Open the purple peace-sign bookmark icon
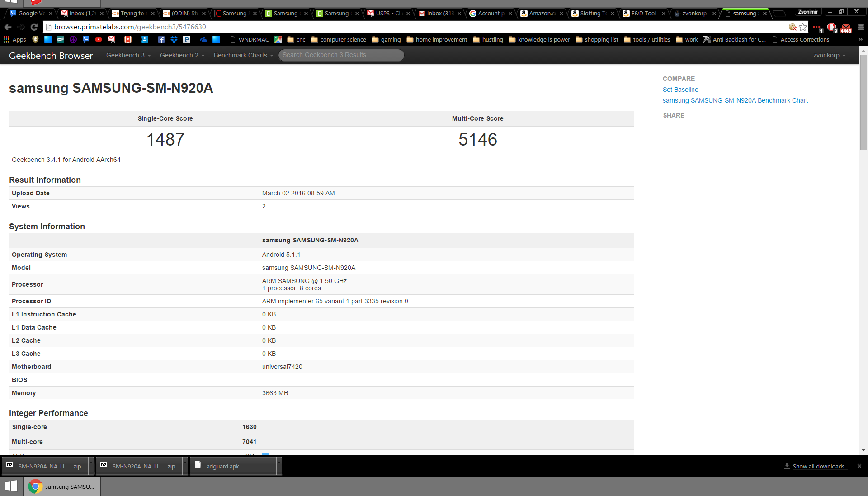Viewport: 868px width, 496px height. coord(73,40)
